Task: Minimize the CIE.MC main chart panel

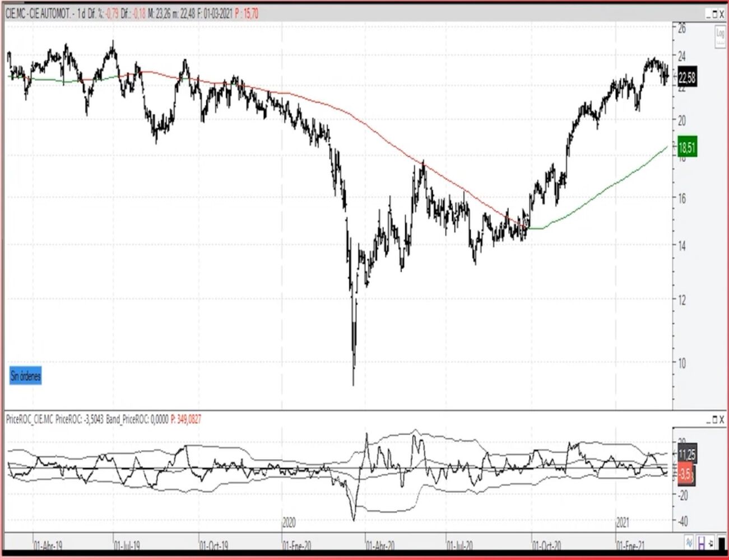Action: point(708,15)
